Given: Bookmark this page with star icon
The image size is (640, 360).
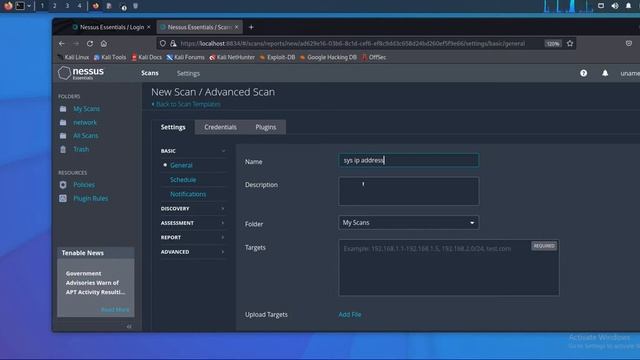Looking at the screenshot, I should tap(570, 43).
